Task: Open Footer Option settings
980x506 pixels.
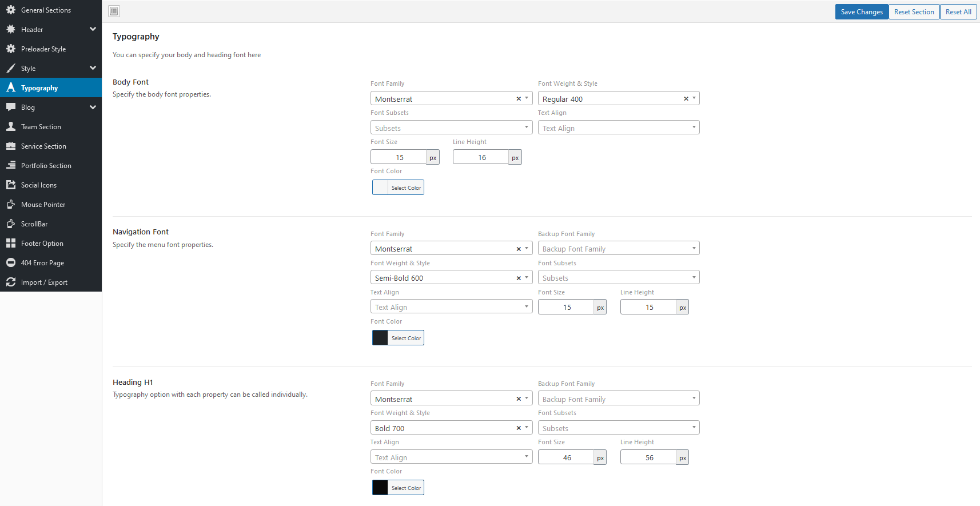Action: (x=51, y=243)
